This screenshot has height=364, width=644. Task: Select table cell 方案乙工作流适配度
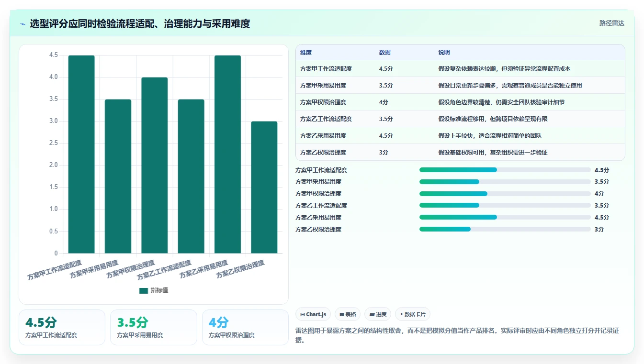(326, 119)
